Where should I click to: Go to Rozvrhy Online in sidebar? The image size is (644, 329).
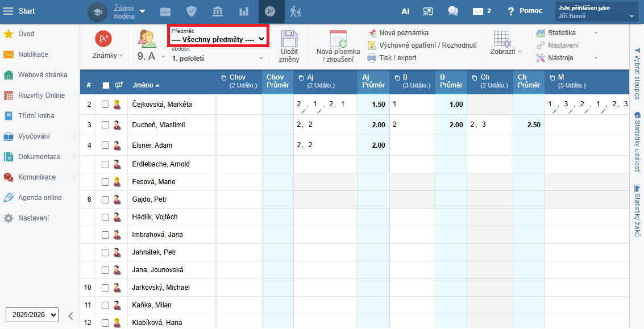tap(41, 95)
